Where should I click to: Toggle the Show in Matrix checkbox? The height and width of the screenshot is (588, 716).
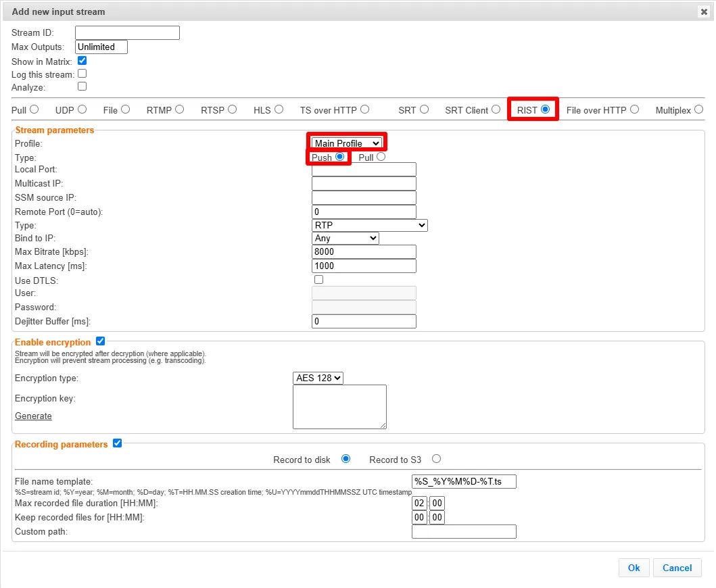click(x=82, y=61)
